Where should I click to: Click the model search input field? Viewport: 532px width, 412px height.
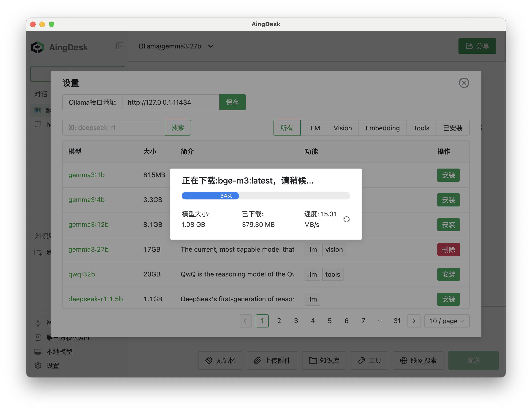pyautogui.click(x=114, y=128)
